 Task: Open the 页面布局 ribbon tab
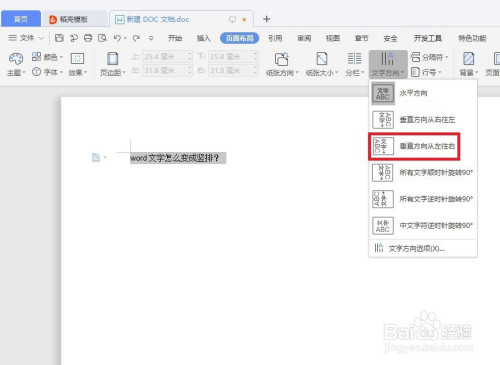(x=239, y=38)
